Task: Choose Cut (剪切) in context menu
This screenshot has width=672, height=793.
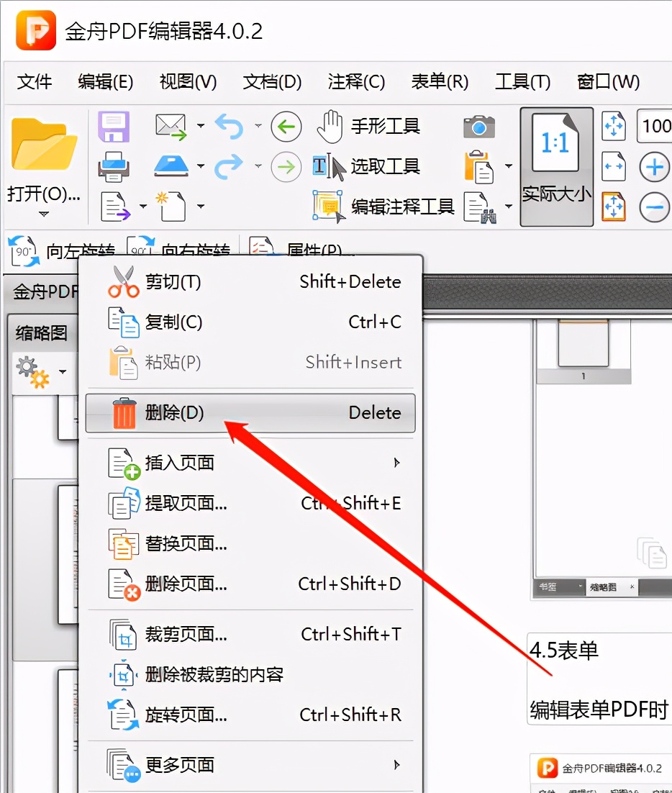Action: tap(250, 281)
